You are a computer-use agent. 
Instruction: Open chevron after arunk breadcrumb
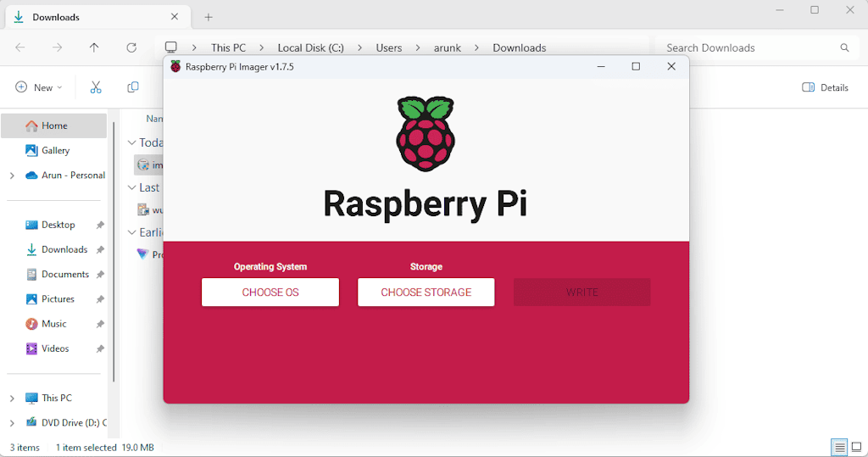click(476, 47)
